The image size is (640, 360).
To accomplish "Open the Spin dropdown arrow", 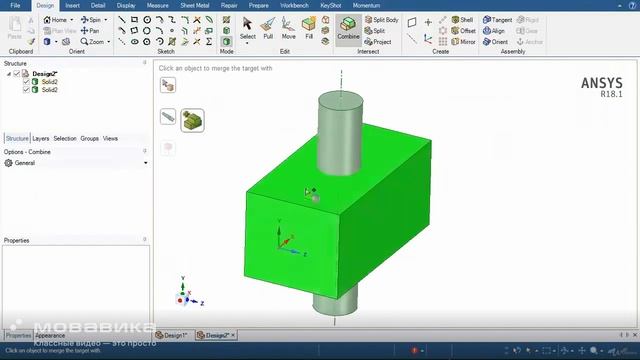I will pos(106,20).
